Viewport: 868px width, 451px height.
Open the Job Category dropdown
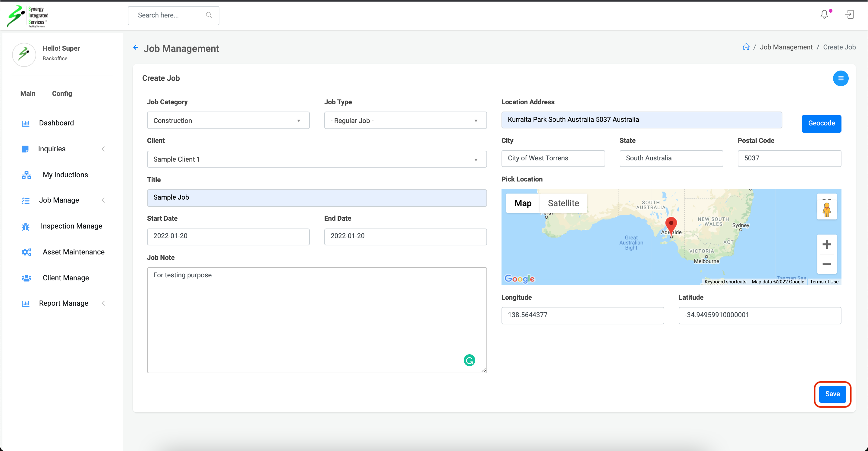pyautogui.click(x=228, y=121)
